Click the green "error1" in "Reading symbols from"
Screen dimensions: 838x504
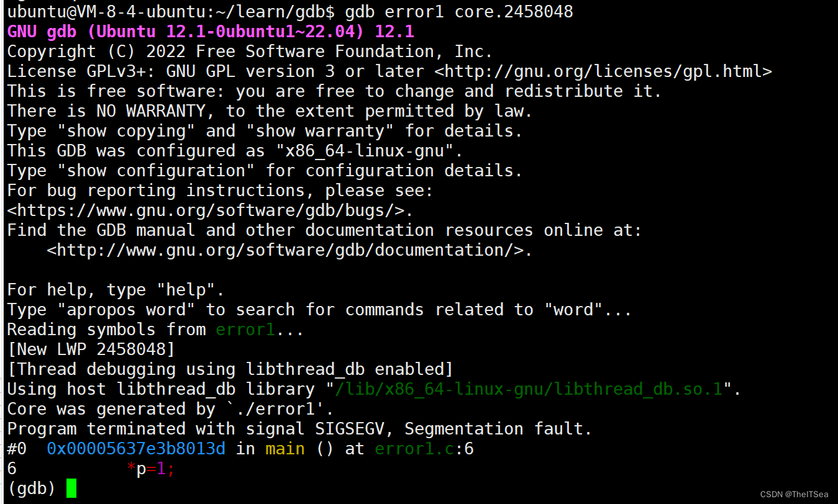[245, 329]
